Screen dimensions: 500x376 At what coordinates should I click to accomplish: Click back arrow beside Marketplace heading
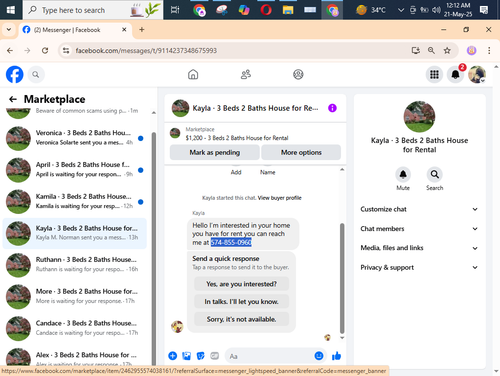(13, 99)
